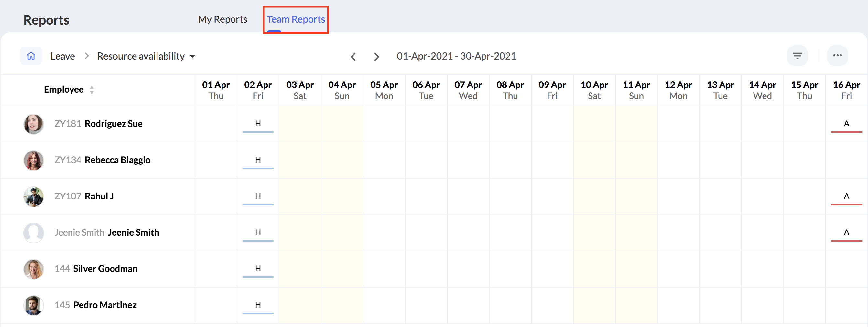Click the absent A cell for Jeenie Smith
Screen dimensions: 868x327
tap(846, 232)
